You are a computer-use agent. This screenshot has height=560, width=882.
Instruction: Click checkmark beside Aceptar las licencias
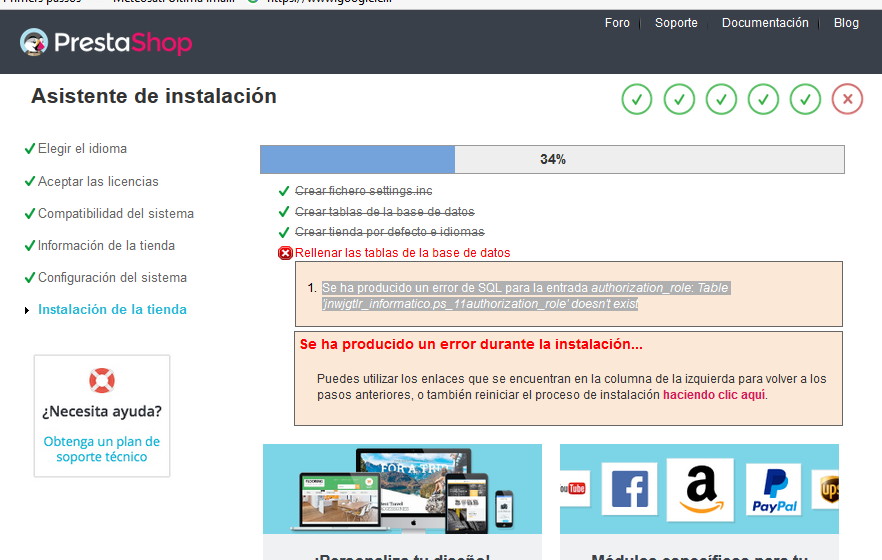click(30, 182)
